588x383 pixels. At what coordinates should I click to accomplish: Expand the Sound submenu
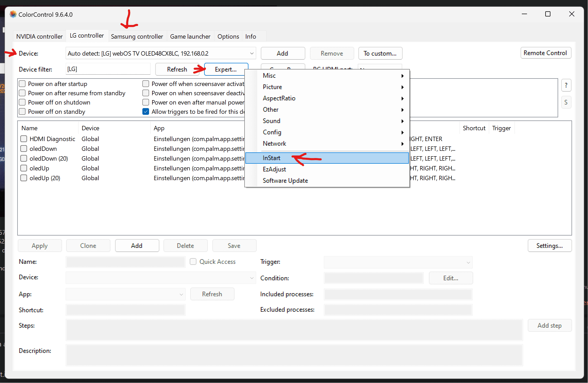[x=327, y=121]
